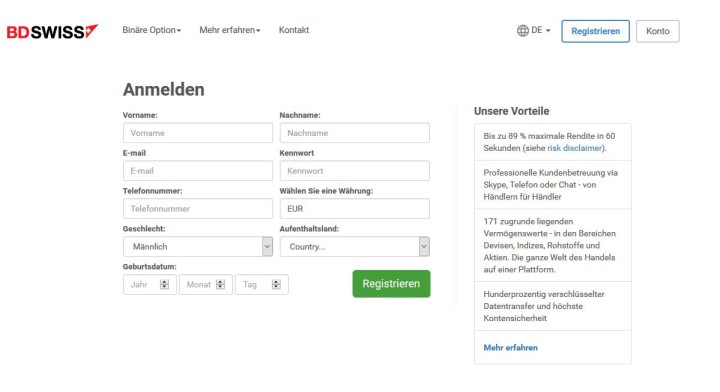The height and width of the screenshot is (392, 720).
Task: Click the green Registrieren button
Action: [391, 284]
